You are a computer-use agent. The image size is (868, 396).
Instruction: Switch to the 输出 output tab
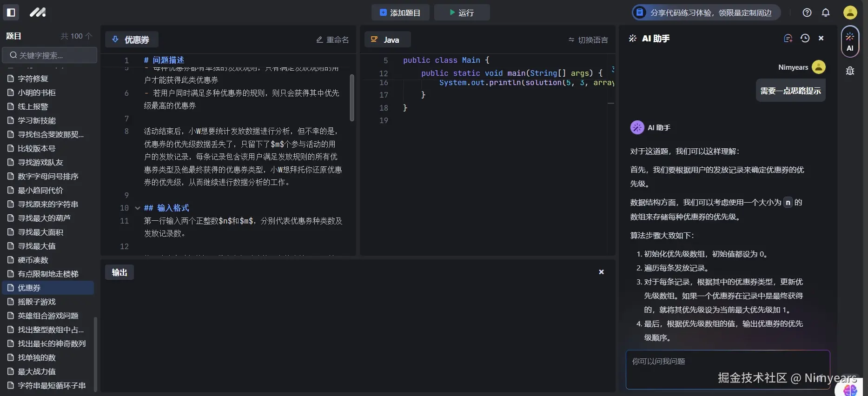tap(119, 272)
